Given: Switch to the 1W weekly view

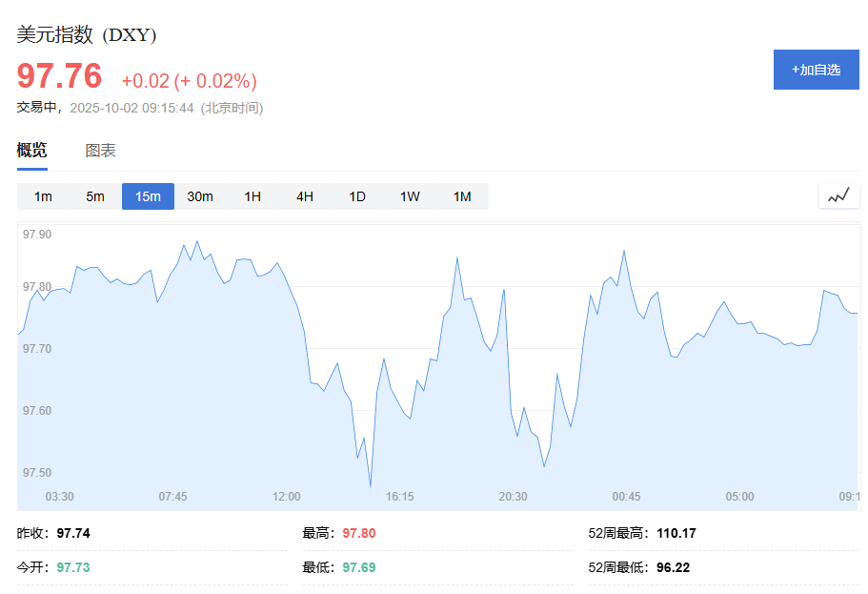Looking at the screenshot, I should click(x=409, y=195).
